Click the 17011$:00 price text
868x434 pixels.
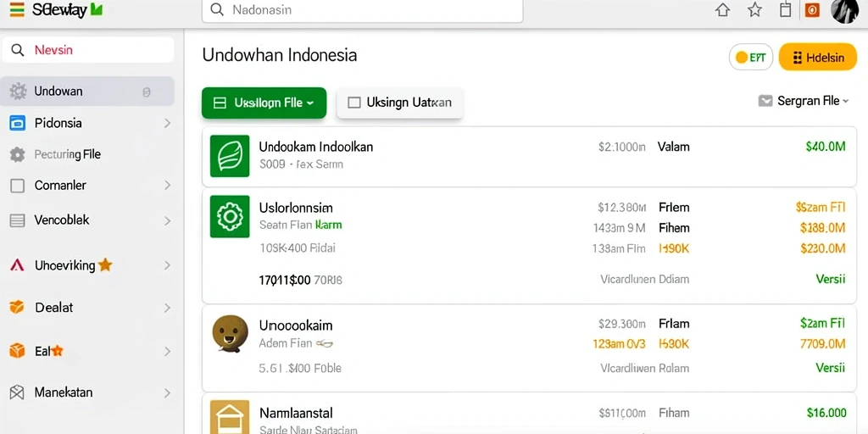tap(285, 280)
